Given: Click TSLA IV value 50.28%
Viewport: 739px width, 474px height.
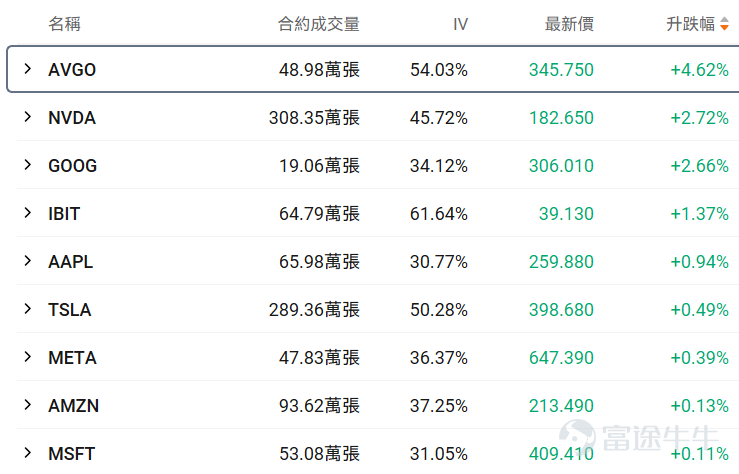Looking at the screenshot, I should pyautogui.click(x=439, y=311).
